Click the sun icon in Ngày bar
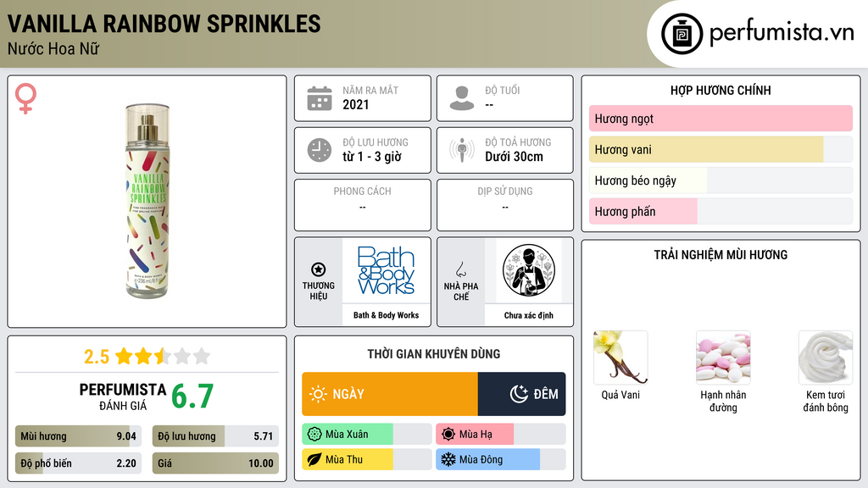This screenshot has height=488, width=868. click(x=319, y=394)
